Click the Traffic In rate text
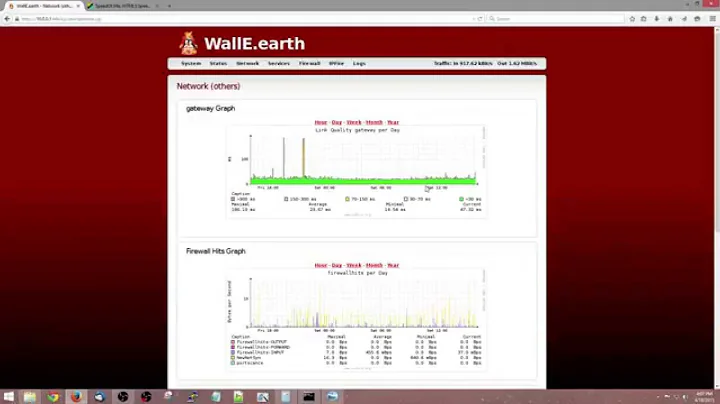The height and width of the screenshot is (404, 720). (x=463, y=63)
